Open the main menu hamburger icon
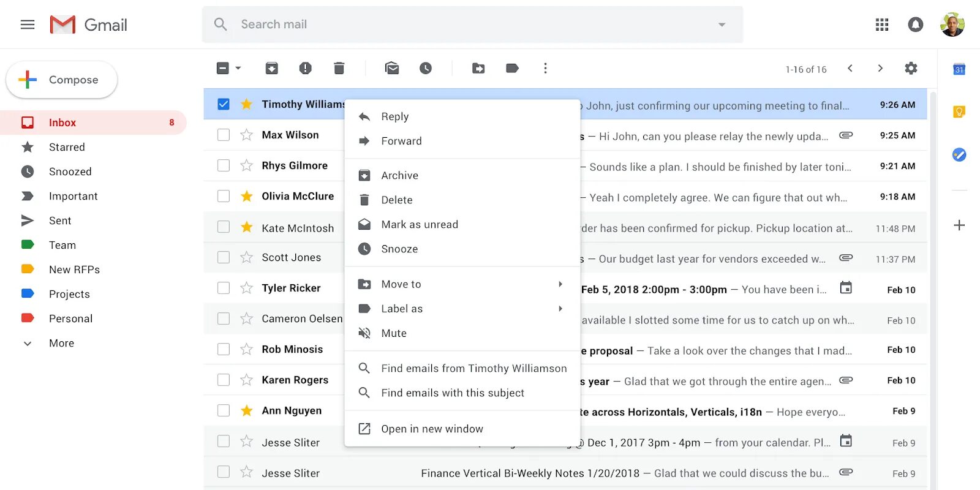 [28, 24]
